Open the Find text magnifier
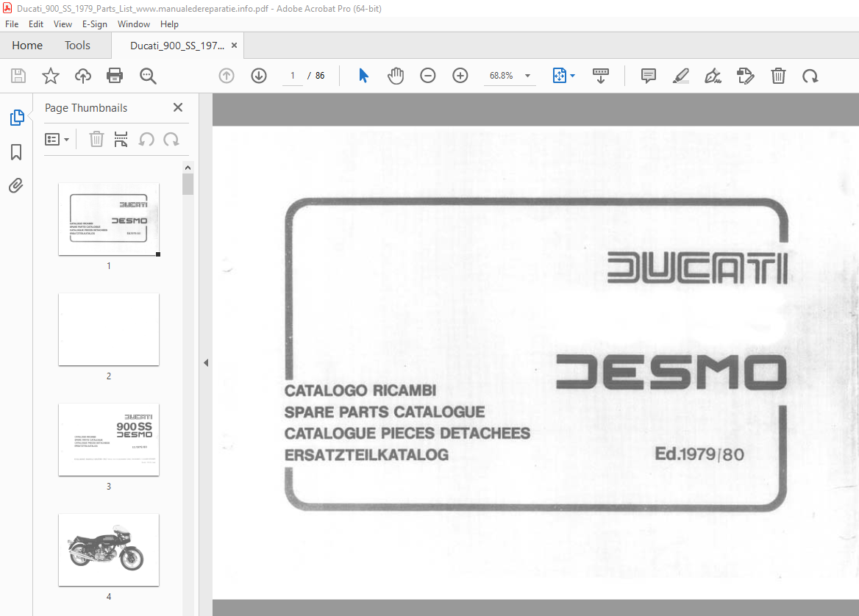Viewport: 859px width, 616px height. pos(148,76)
